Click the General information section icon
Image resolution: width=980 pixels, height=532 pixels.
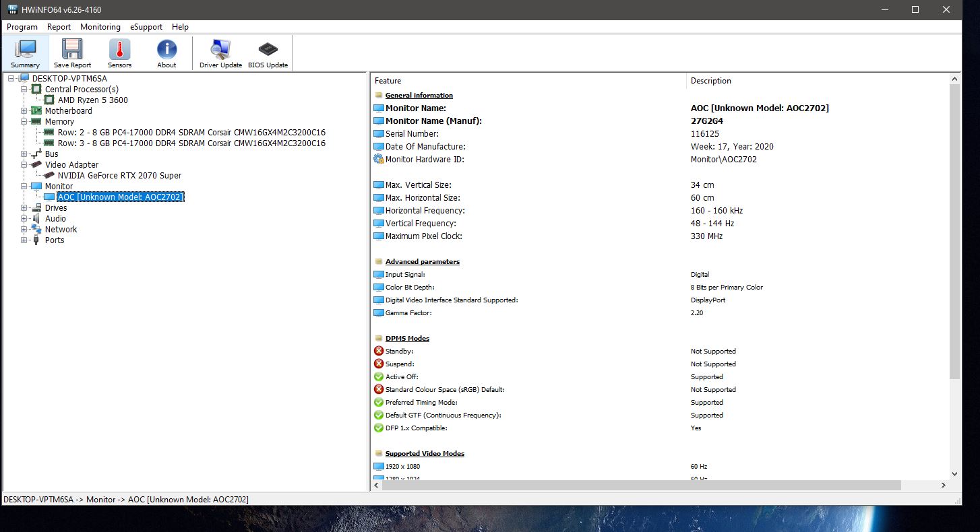[379, 96]
